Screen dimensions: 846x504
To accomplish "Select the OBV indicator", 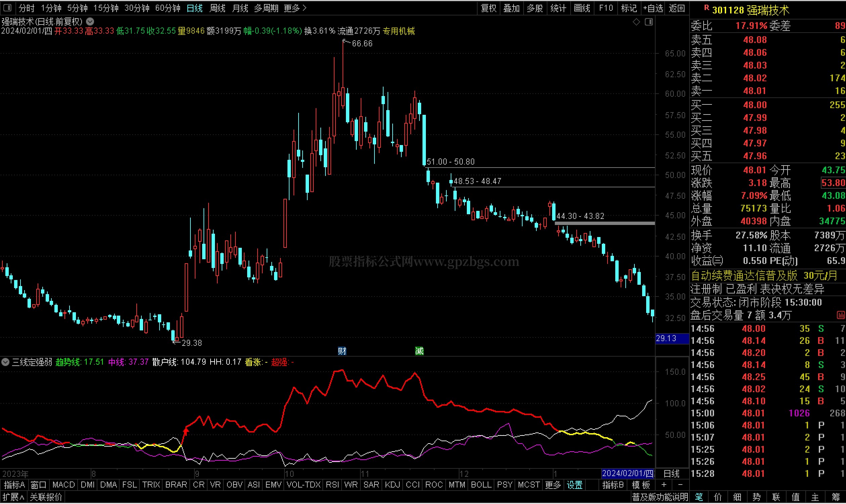I will [234, 485].
